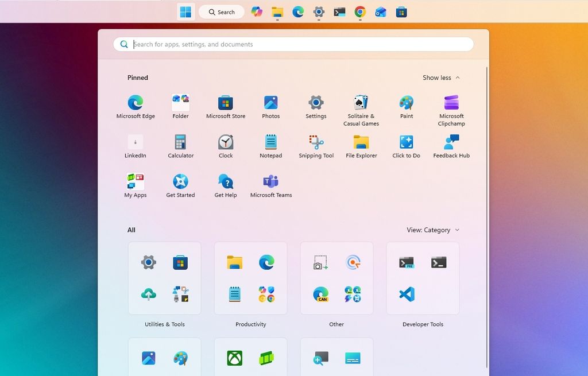588x376 pixels.
Task: Open Magnifier icon in the bottom category
Action: coord(321,358)
